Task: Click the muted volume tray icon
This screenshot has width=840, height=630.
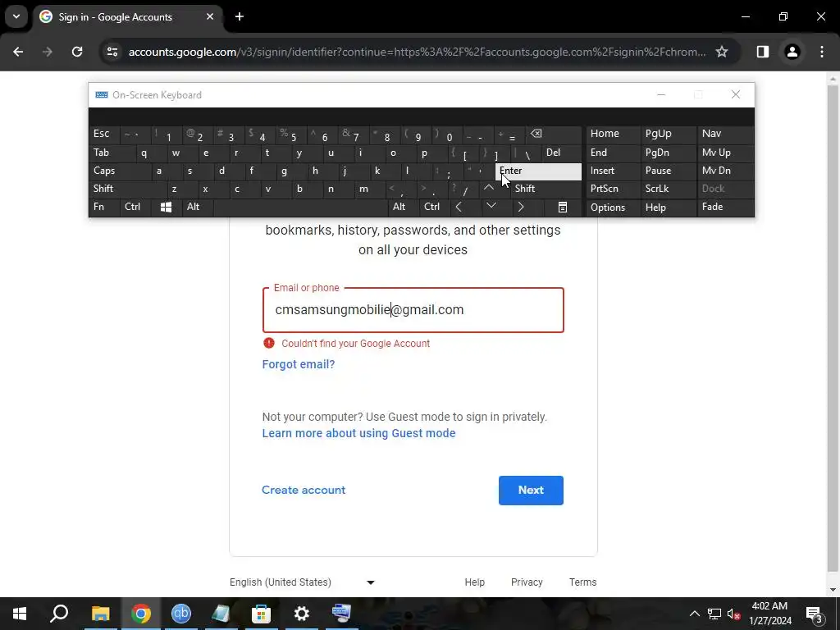Action: coord(733,614)
